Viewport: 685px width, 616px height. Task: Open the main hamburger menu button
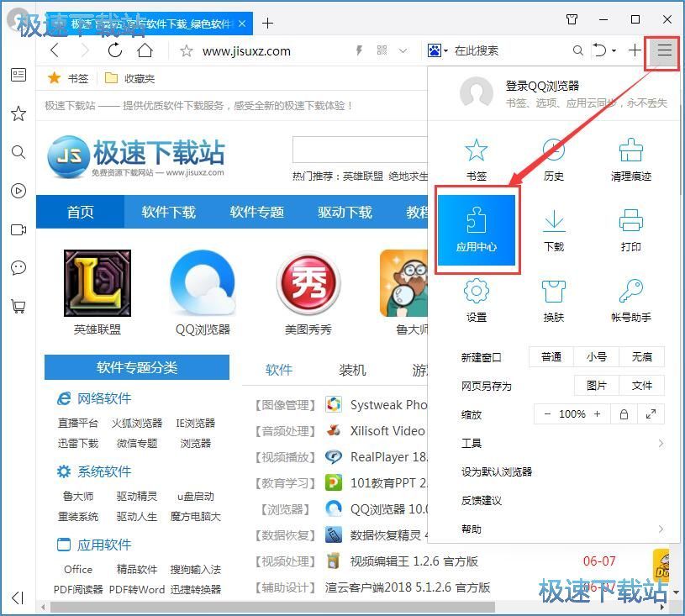coord(664,50)
